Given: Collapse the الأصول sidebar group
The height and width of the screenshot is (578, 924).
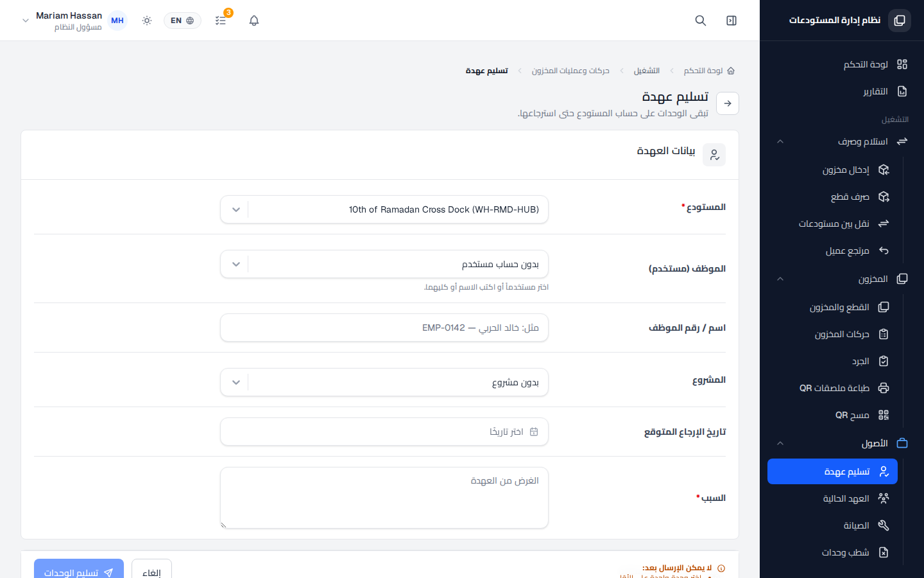Looking at the screenshot, I should coord(842,443).
